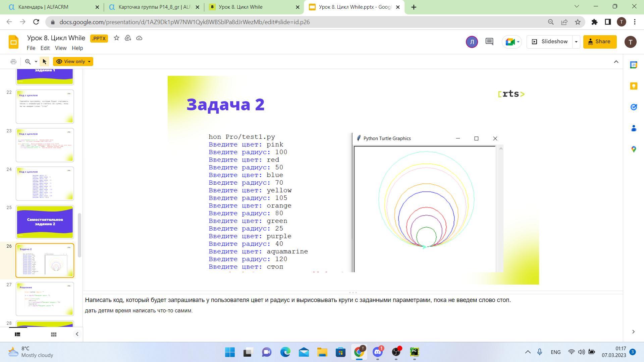
Task: Click the speaker notes text
Action: (x=298, y=305)
